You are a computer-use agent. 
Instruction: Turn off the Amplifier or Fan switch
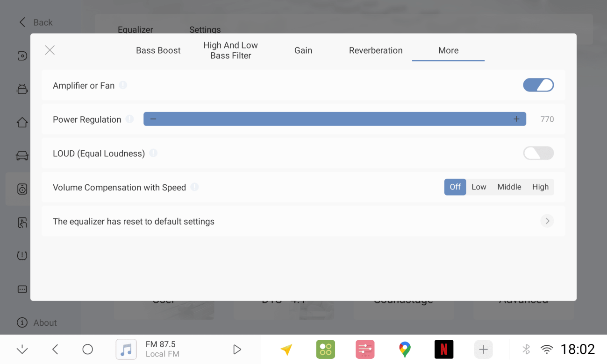click(x=538, y=85)
